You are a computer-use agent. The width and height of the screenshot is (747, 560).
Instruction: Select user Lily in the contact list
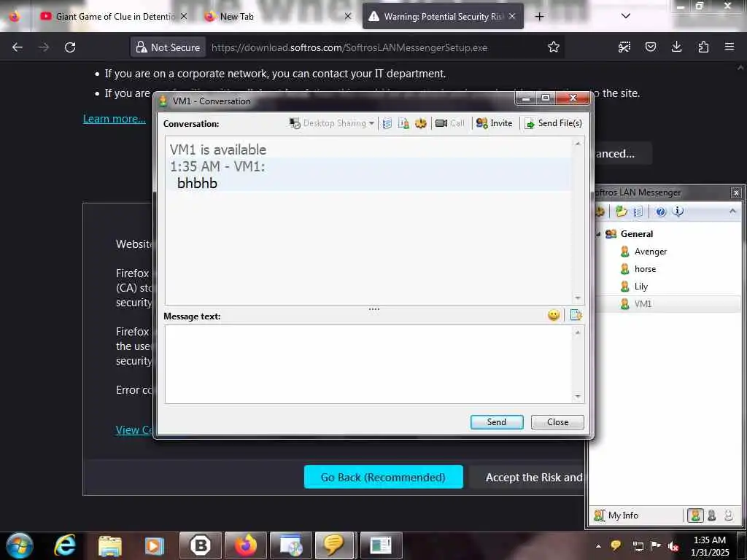click(x=640, y=287)
